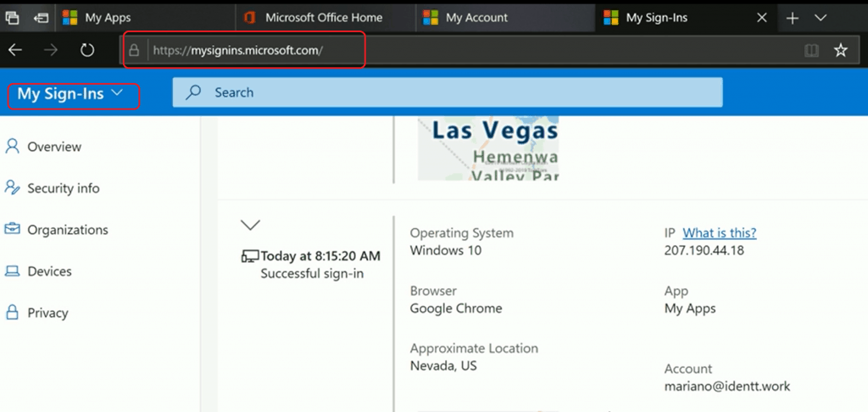The image size is (868, 412).
Task: Click the browser back arrow
Action: [15, 50]
